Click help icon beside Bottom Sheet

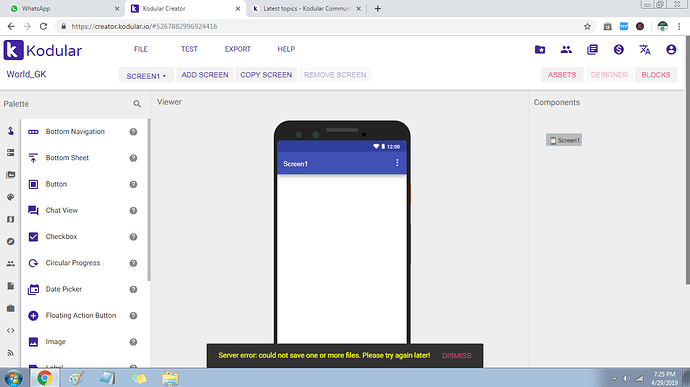[133, 158]
